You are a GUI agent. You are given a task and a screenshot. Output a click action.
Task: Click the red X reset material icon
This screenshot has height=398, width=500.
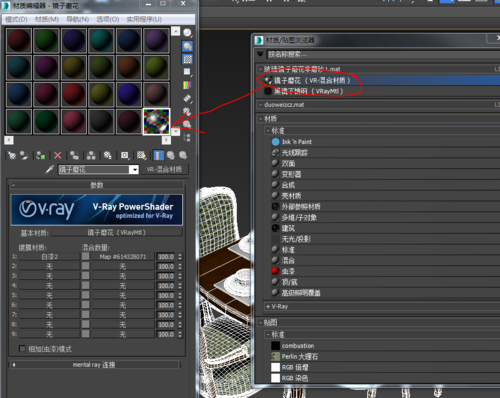click(x=58, y=155)
